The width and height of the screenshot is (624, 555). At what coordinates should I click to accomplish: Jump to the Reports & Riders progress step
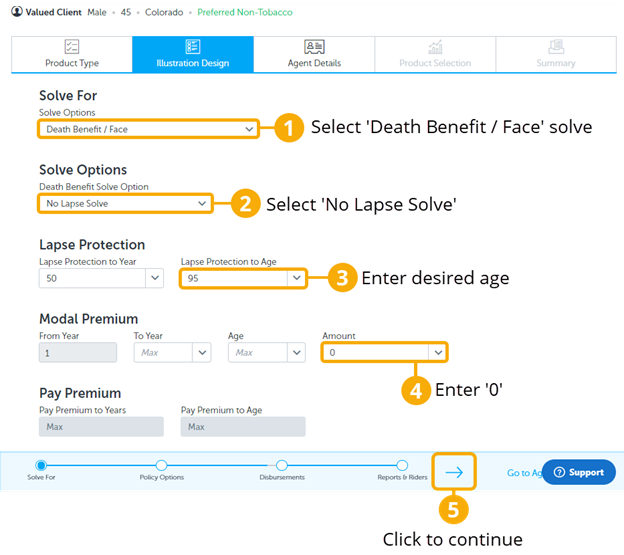[402, 465]
